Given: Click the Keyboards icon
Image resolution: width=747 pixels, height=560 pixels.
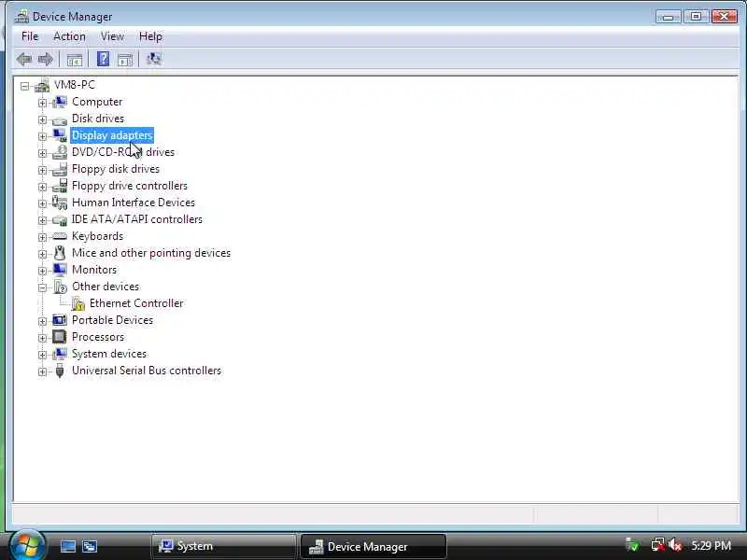Looking at the screenshot, I should [60, 236].
